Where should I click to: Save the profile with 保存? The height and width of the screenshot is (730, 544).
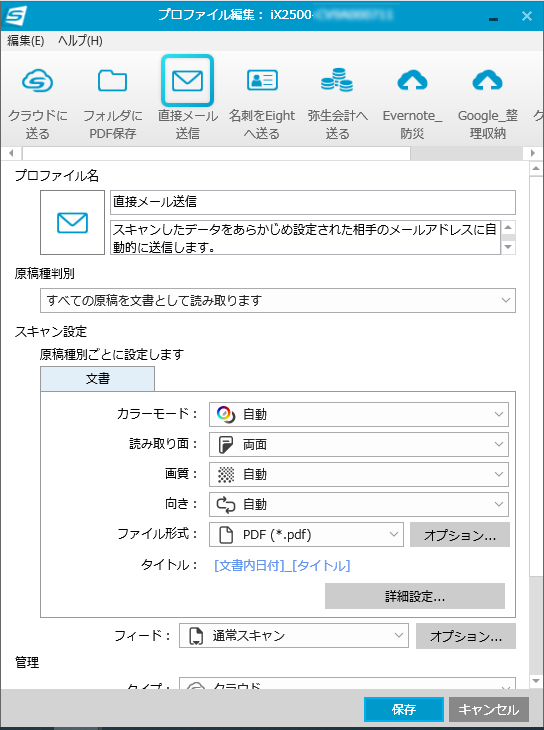(x=404, y=710)
